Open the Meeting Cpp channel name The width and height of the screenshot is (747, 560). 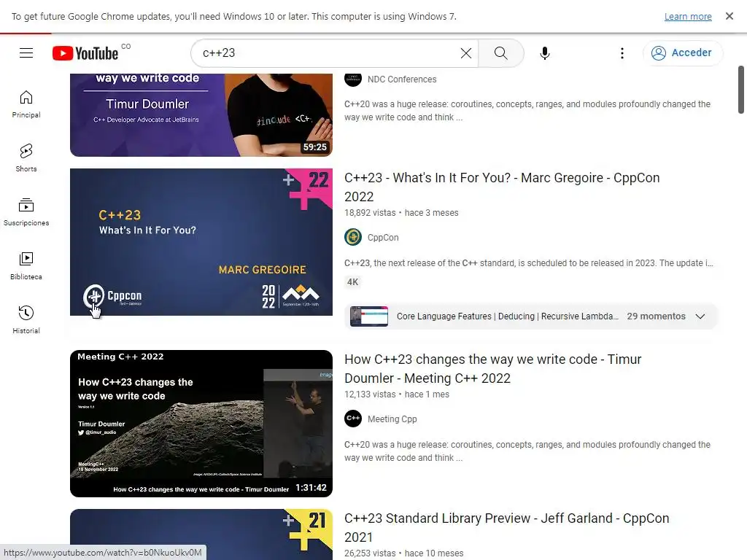pyautogui.click(x=392, y=419)
